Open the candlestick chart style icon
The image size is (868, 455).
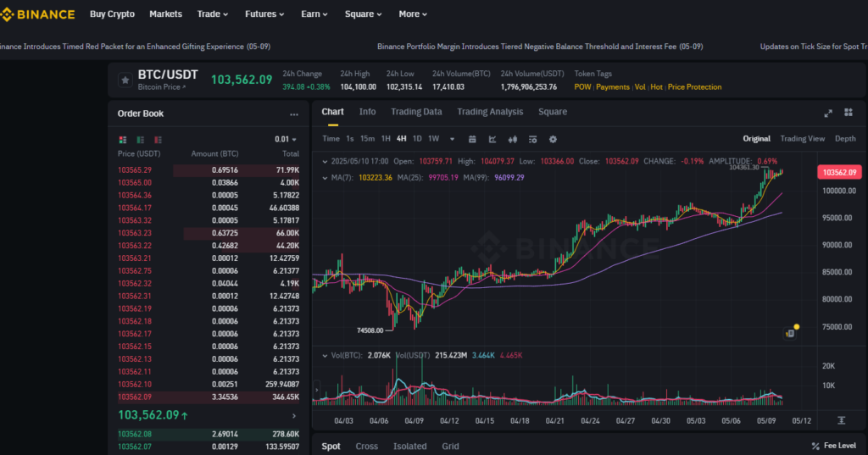pos(513,140)
